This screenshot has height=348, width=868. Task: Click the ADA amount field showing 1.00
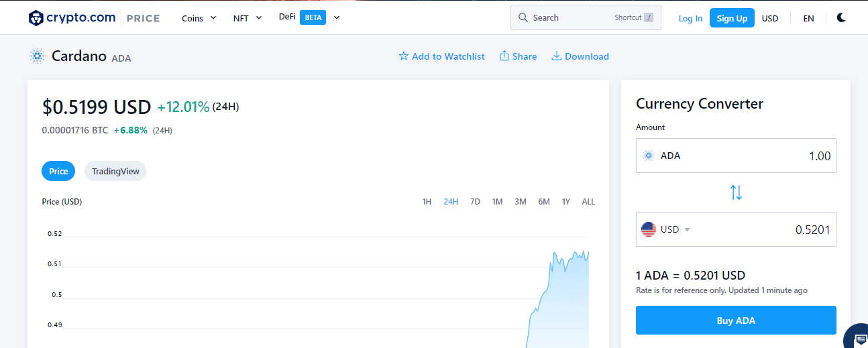tap(736, 156)
